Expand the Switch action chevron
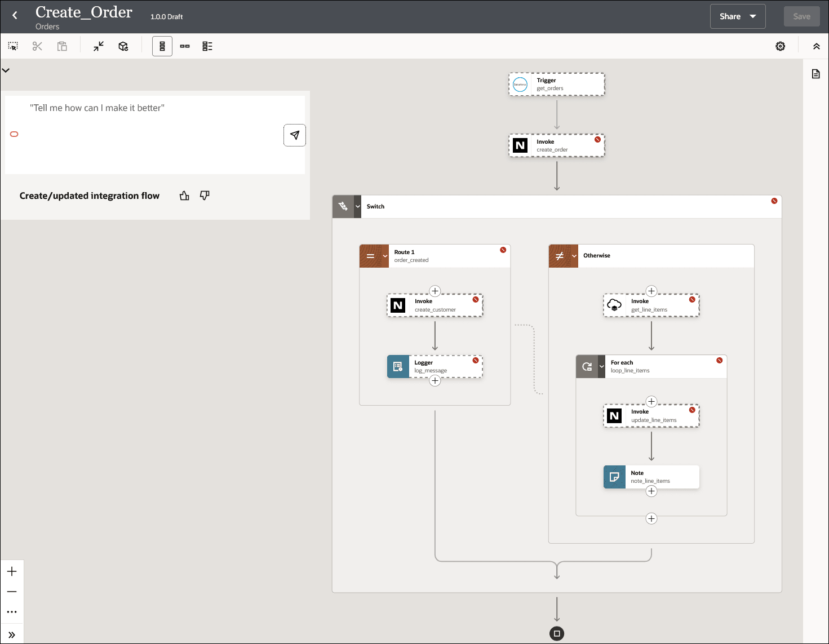Viewport: 829px width, 644px height. pos(357,206)
